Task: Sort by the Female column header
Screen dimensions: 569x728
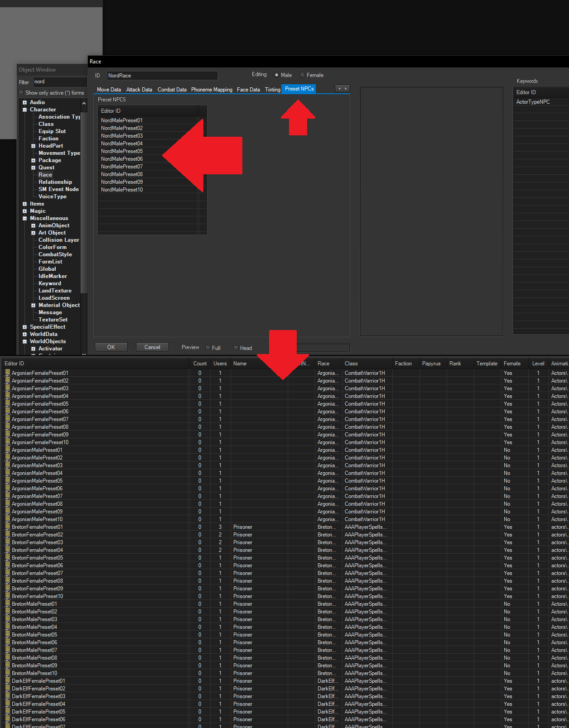Action: pos(515,364)
